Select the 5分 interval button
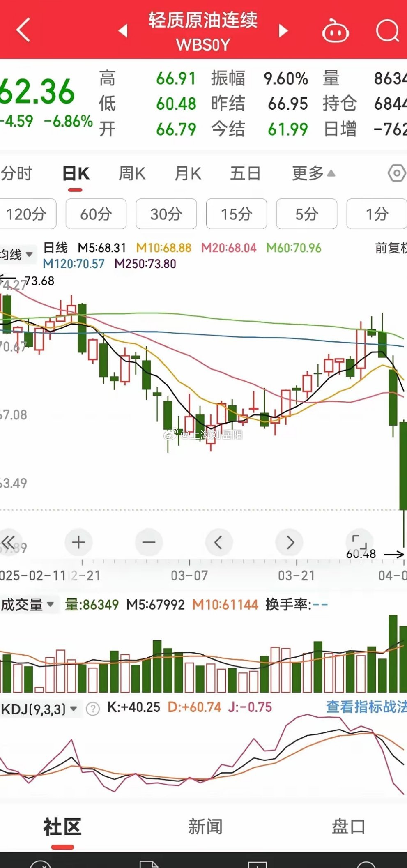Viewport: 407px width, 868px height. [x=306, y=214]
